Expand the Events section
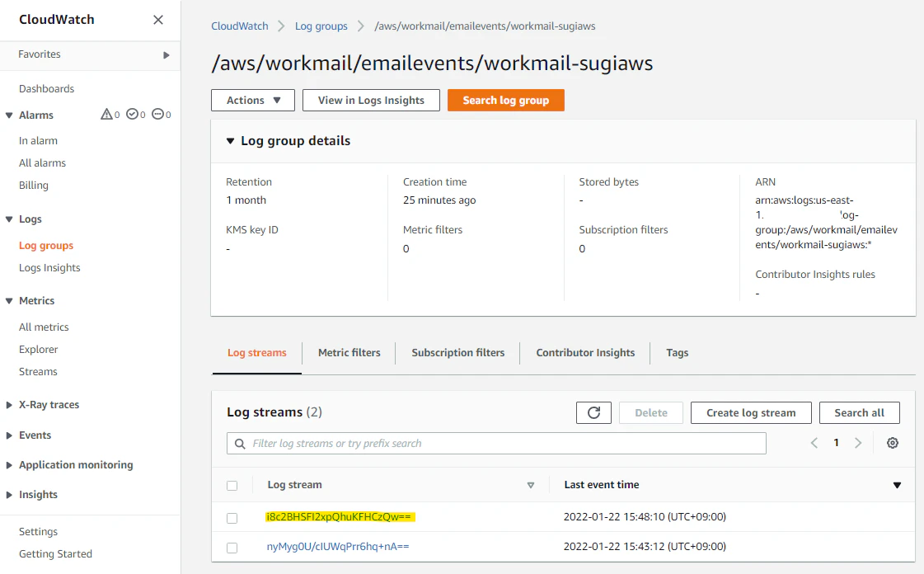 (9, 435)
